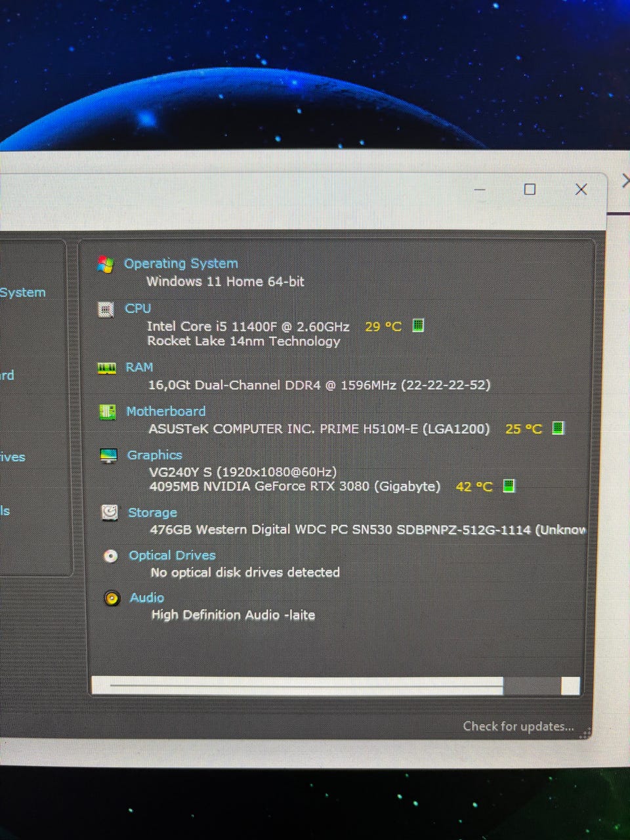This screenshot has height=840, width=630.
Task: Click the green GPU temperature indicator icon
Action: [x=509, y=486]
